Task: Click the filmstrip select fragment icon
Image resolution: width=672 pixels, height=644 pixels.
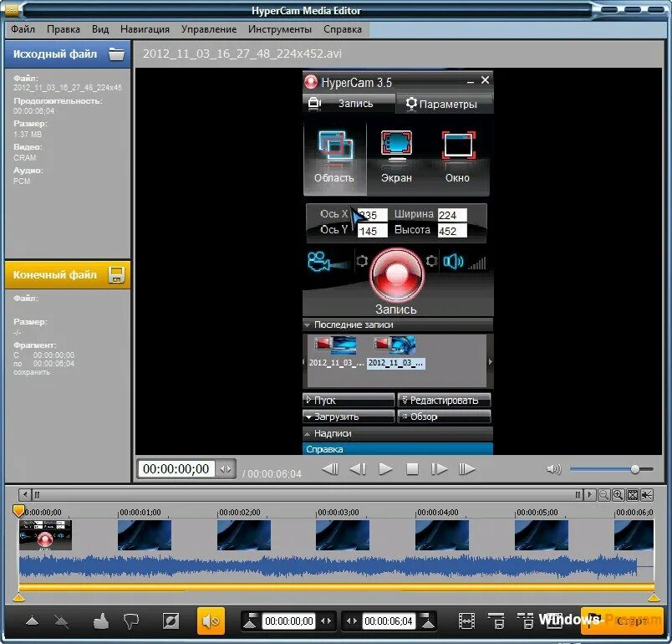Action: click(x=466, y=621)
